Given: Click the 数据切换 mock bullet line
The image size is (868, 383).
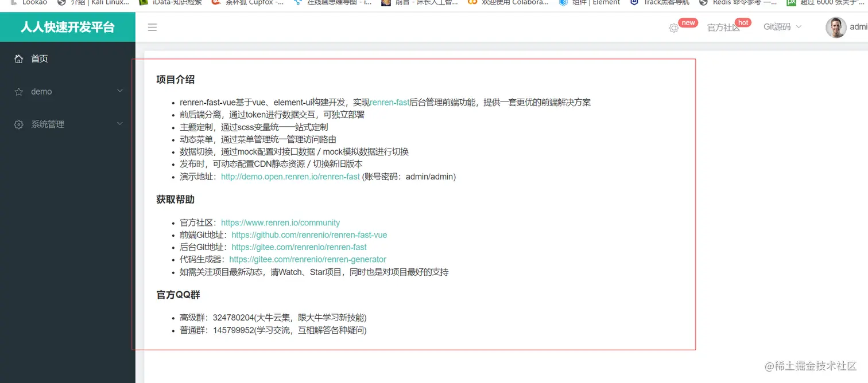Looking at the screenshot, I should pyautogui.click(x=294, y=152).
